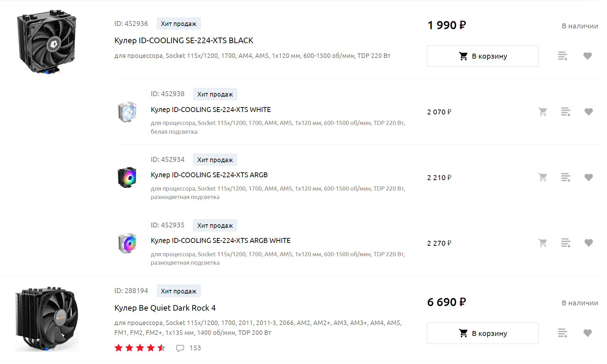Click cart icon for SE-224-XTS WHITE cooler
Image resolution: width=607 pixels, height=364 pixels.
pyautogui.click(x=543, y=112)
